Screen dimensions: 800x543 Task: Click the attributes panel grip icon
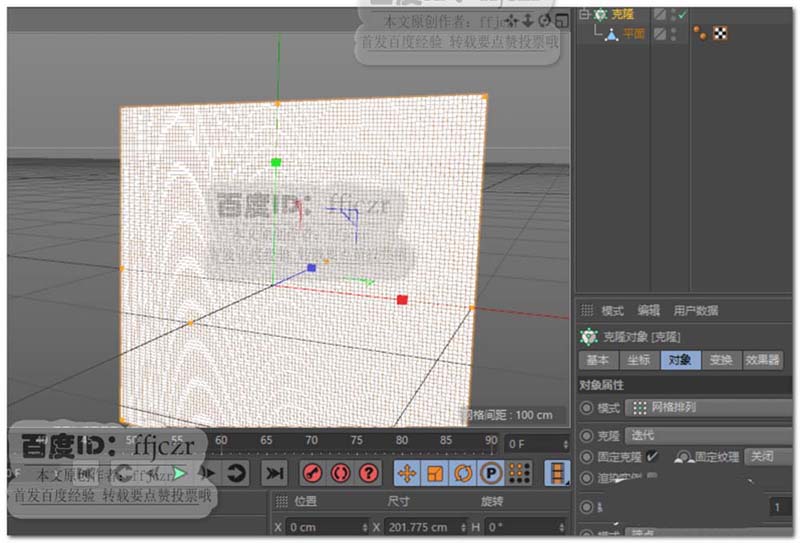coord(587,310)
